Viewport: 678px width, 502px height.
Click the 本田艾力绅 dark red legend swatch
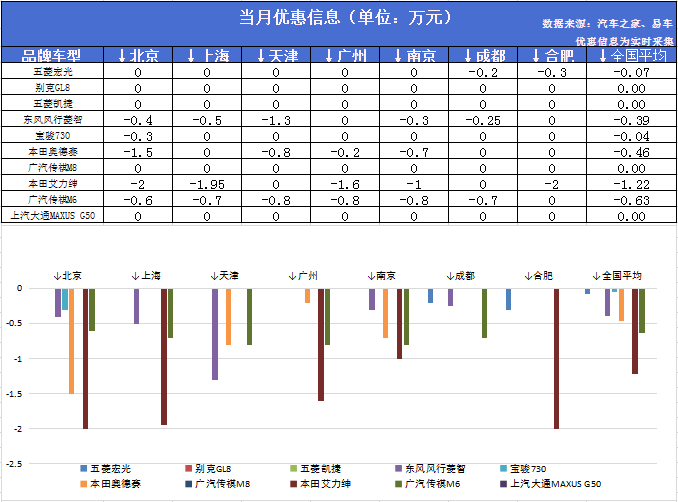(294, 484)
